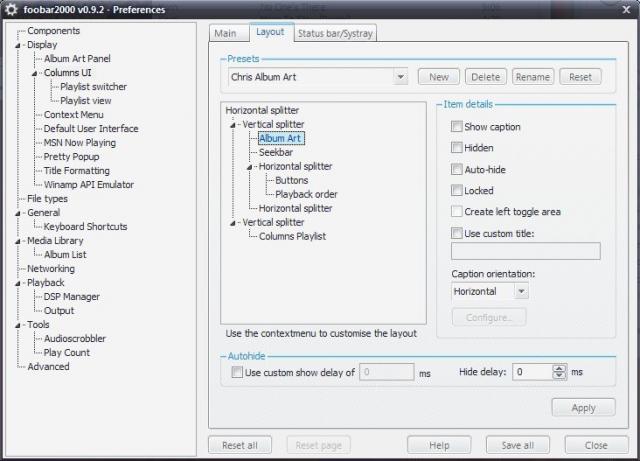
Task: Open the Chris Album Art presets dropdown
Action: [x=400, y=77]
